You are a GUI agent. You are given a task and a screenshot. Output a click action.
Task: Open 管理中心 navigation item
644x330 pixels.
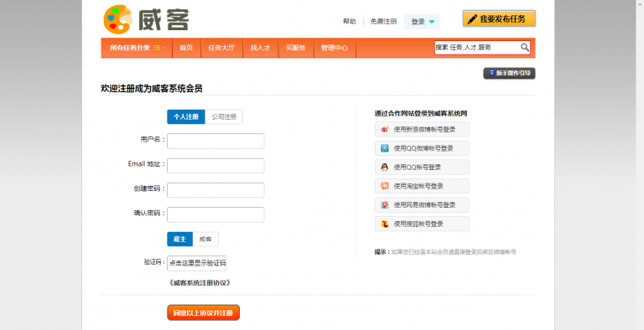[335, 48]
